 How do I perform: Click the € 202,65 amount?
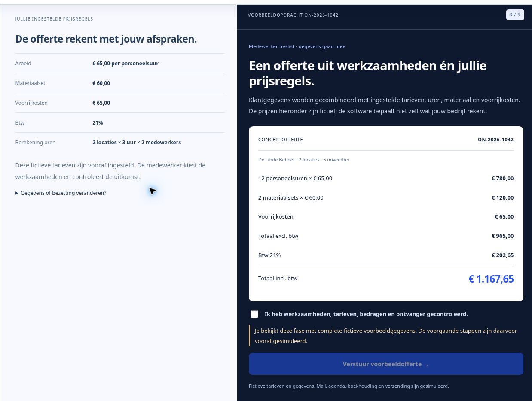[502, 255]
